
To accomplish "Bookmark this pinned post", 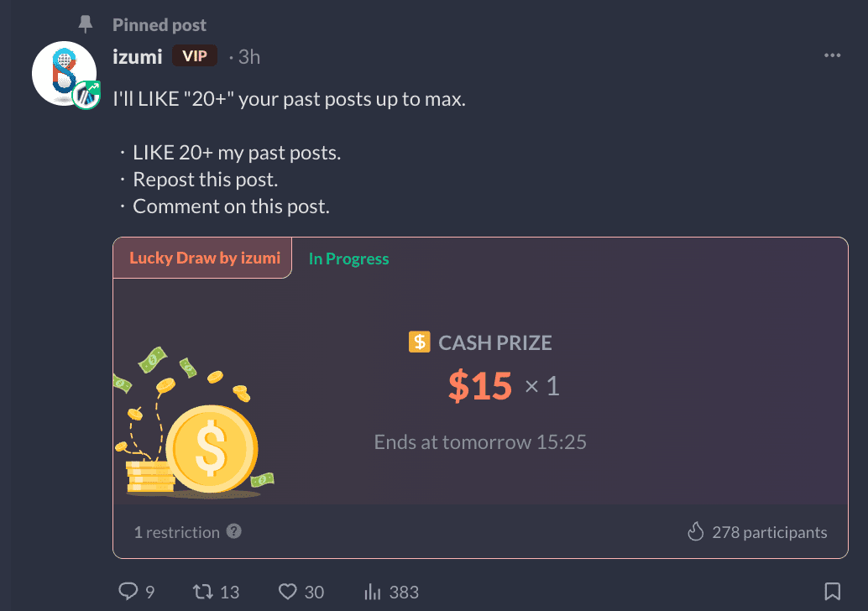I will [832, 592].
